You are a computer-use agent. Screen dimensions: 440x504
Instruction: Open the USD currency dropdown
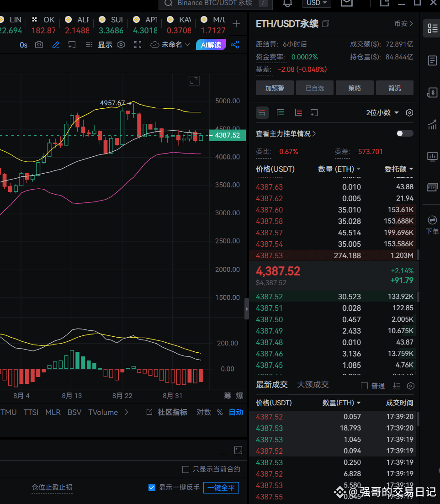316,3
